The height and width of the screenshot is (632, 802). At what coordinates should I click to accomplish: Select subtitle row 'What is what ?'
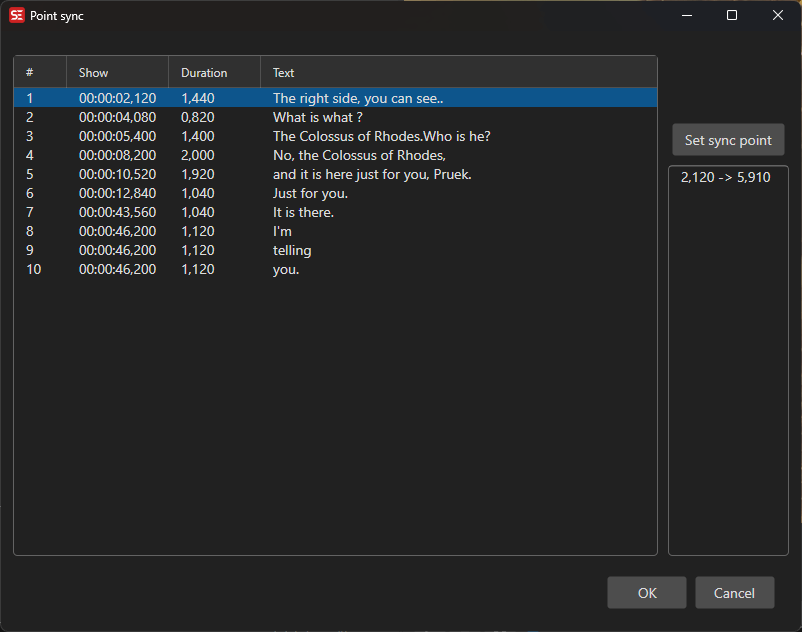click(317, 117)
